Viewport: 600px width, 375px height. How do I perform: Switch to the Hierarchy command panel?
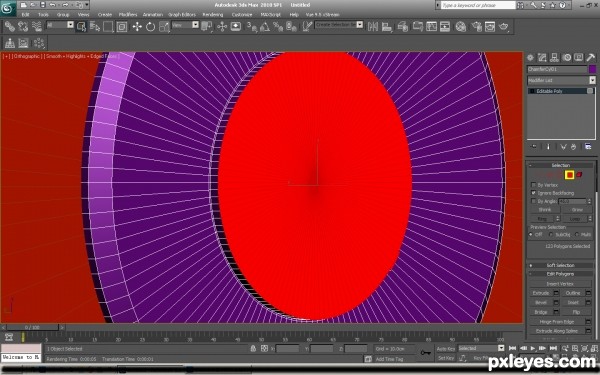[x=554, y=58]
